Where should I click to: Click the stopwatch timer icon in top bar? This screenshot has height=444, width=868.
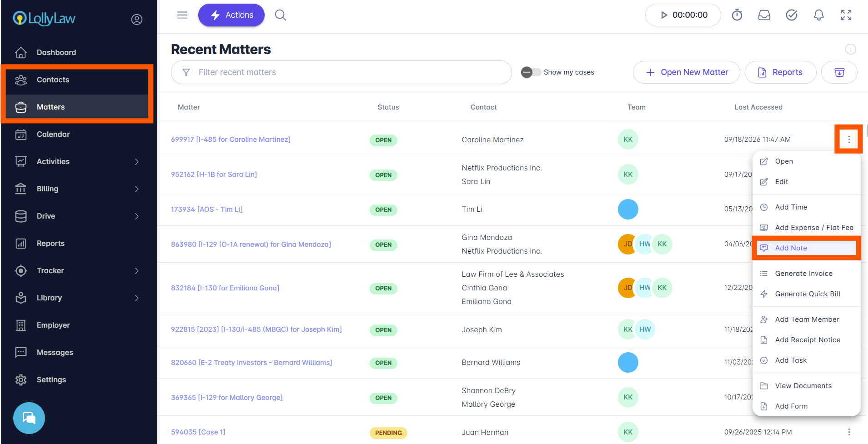pos(737,15)
